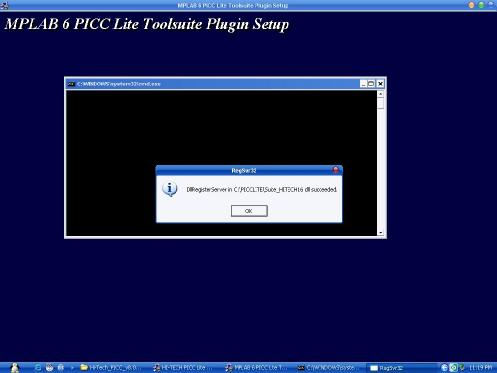Click the console scrollbar up arrow
Viewport: 497px width, 373px height.
pos(380,94)
